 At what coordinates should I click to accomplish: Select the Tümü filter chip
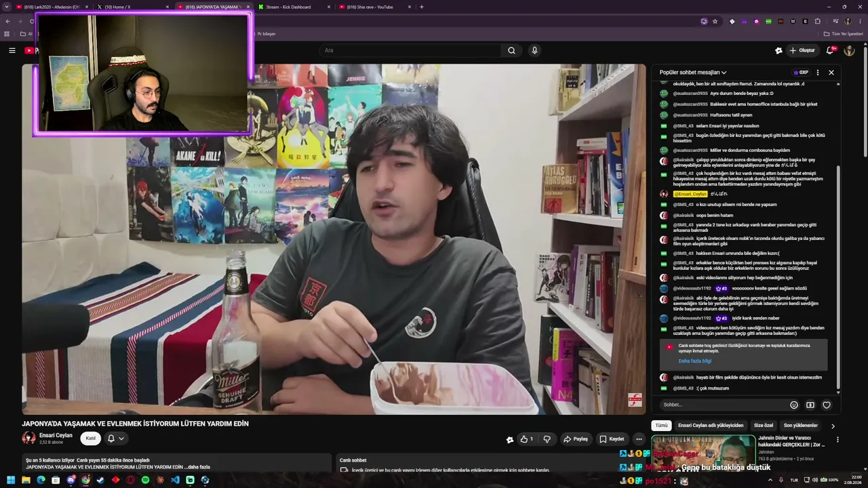(x=661, y=426)
